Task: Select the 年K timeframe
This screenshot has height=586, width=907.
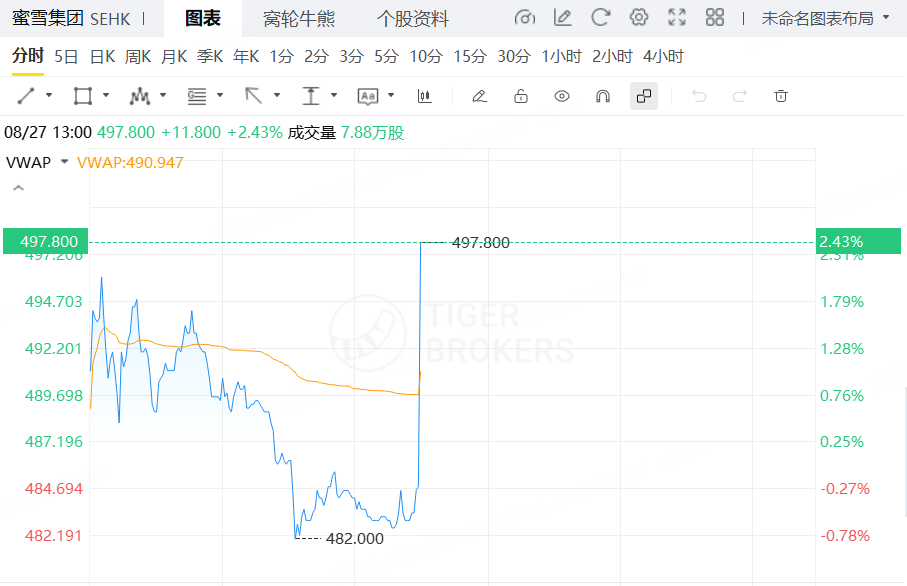Action: click(246, 57)
